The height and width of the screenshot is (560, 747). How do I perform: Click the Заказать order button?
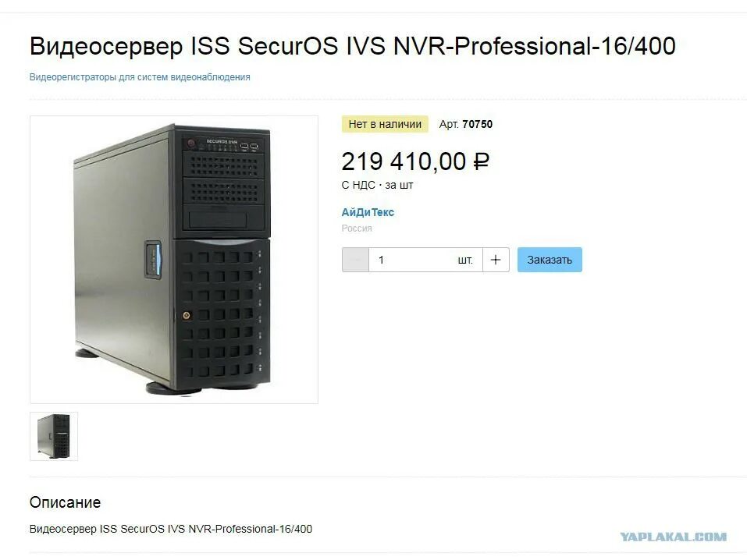click(x=550, y=260)
